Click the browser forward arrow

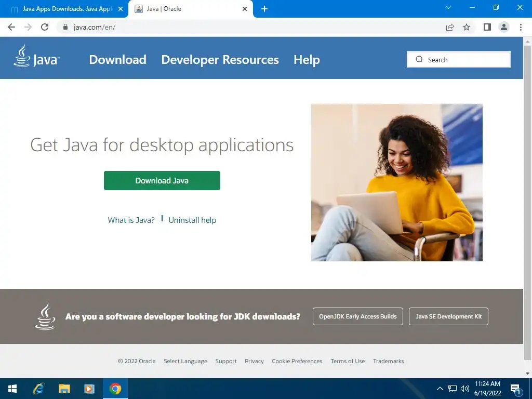coord(28,27)
